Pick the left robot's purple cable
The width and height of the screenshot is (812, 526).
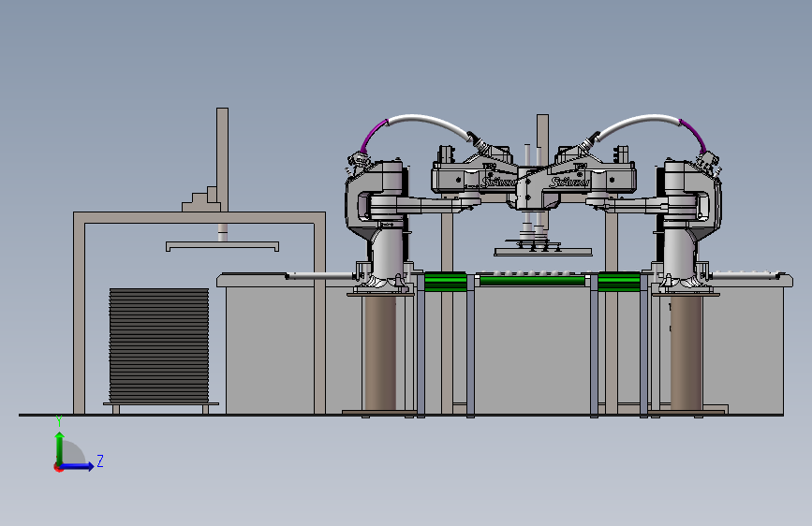point(373,136)
